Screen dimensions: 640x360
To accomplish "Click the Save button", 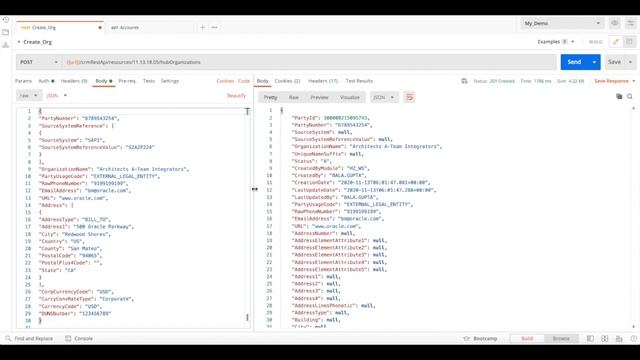I will [615, 62].
